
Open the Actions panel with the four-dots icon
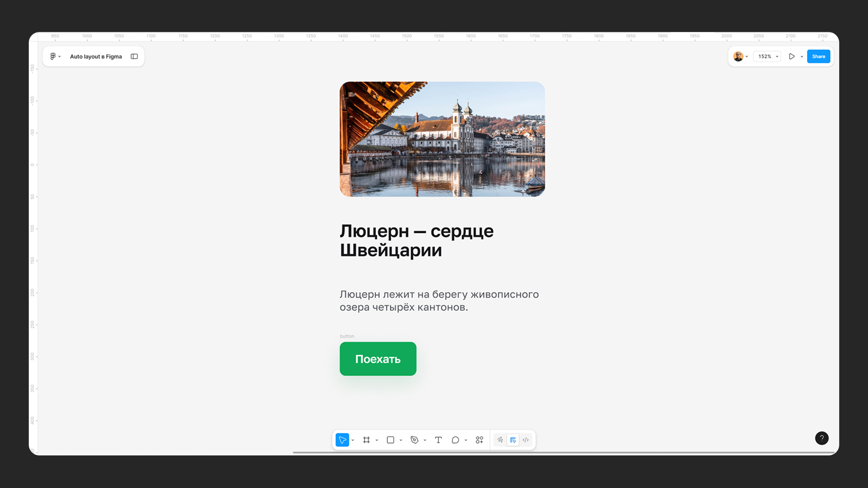click(x=480, y=440)
